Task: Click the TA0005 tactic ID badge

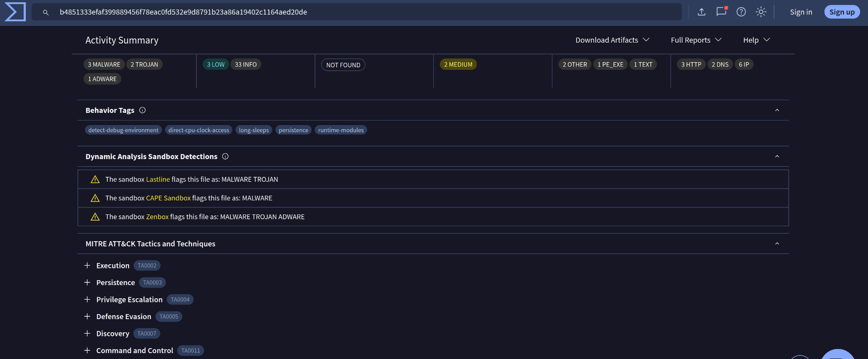Action: click(x=169, y=316)
